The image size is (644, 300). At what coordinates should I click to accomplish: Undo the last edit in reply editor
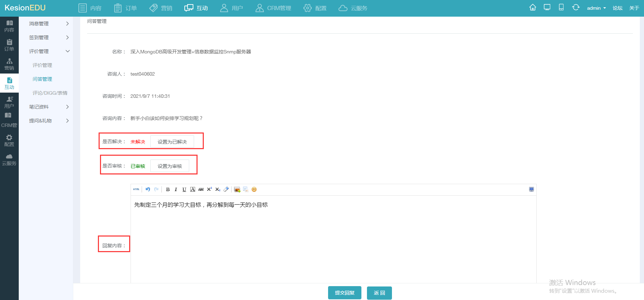[x=148, y=189]
